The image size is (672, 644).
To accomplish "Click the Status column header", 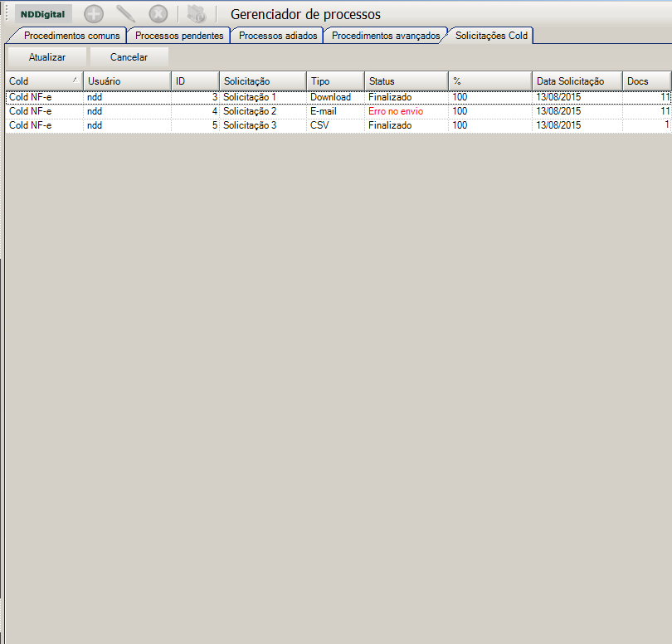I will pyautogui.click(x=407, y=81).
